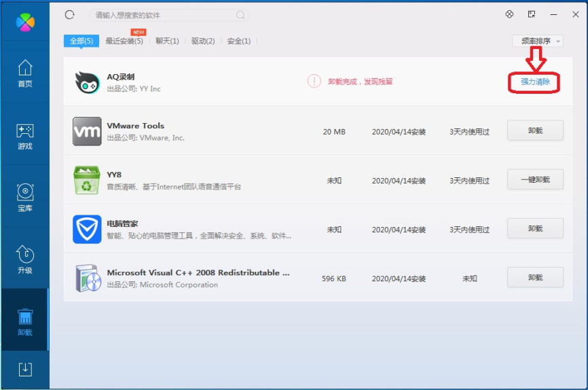Click 强力清除 for AQ录制
Image resolution: width=588 pixels, height=390 pixels.
[535, 82]
